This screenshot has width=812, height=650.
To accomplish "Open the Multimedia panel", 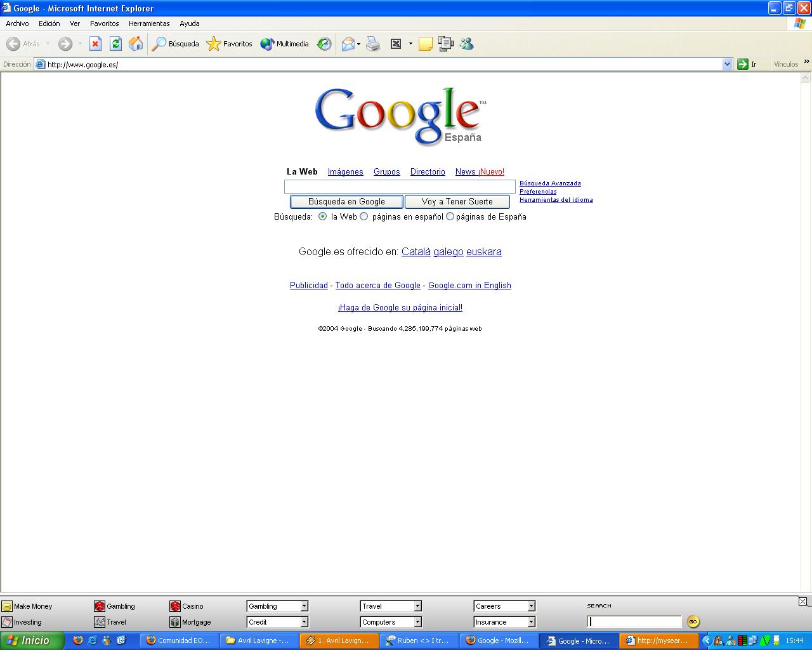I will (x=285, y=44).
